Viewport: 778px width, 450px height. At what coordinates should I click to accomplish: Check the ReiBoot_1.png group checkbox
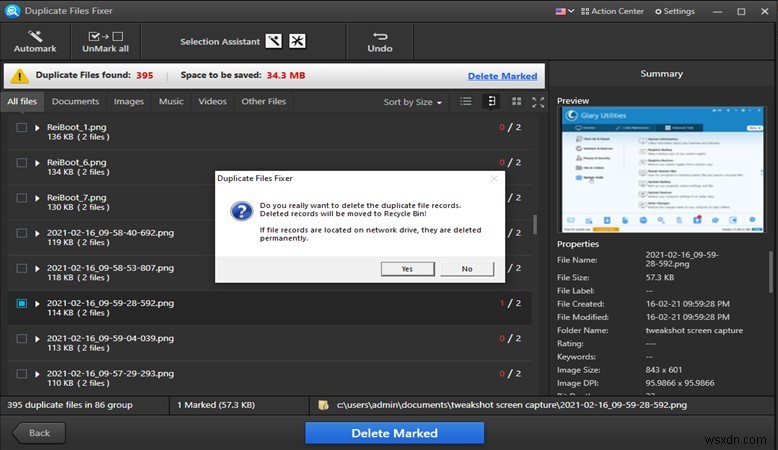(x=21, y=128)
